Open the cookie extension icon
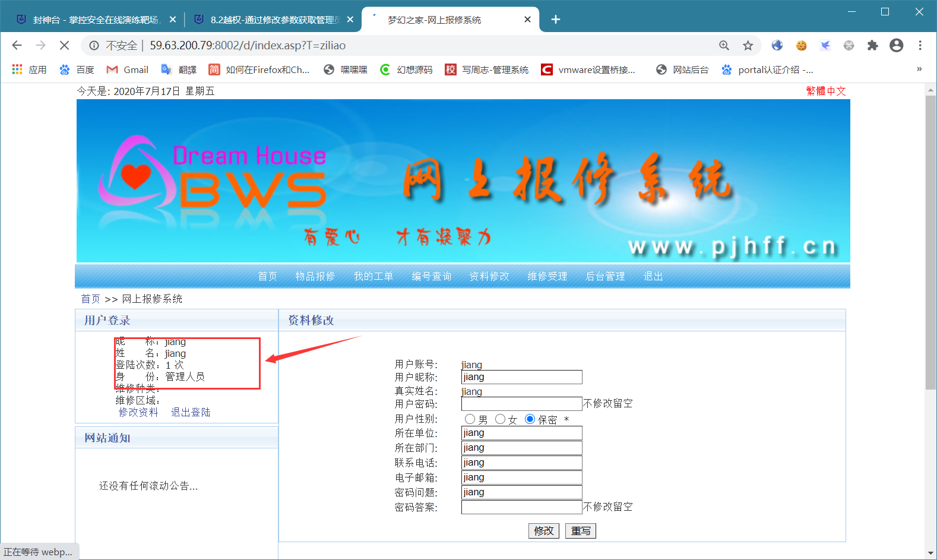 coord(801,45)
